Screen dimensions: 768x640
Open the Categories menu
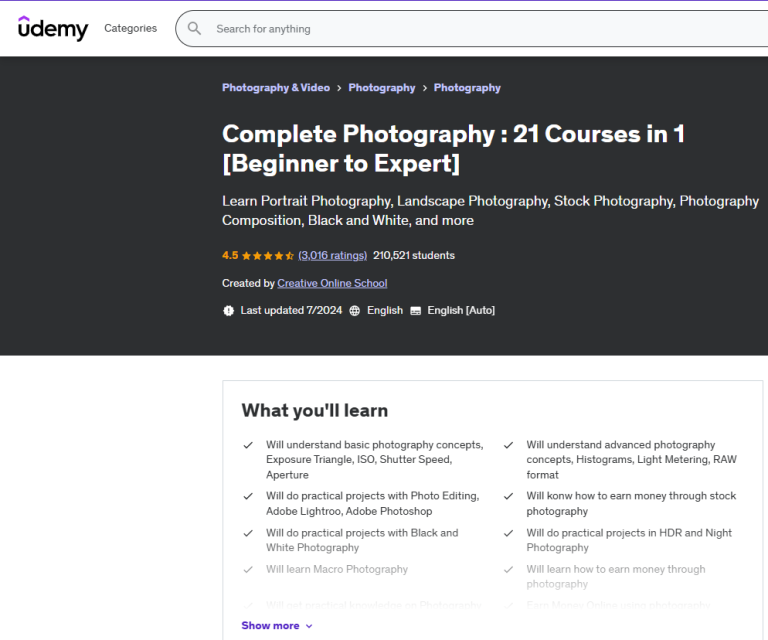click(130, 28)
